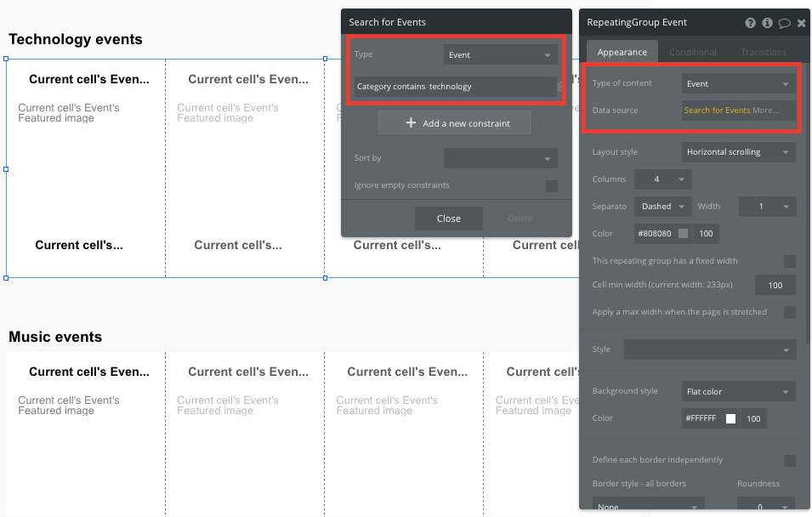Image resolution: width=812 pixels, height=517 pixels.
Task: Open the Separator style dropdown set to Dashed
Action: tap(662, 206)
